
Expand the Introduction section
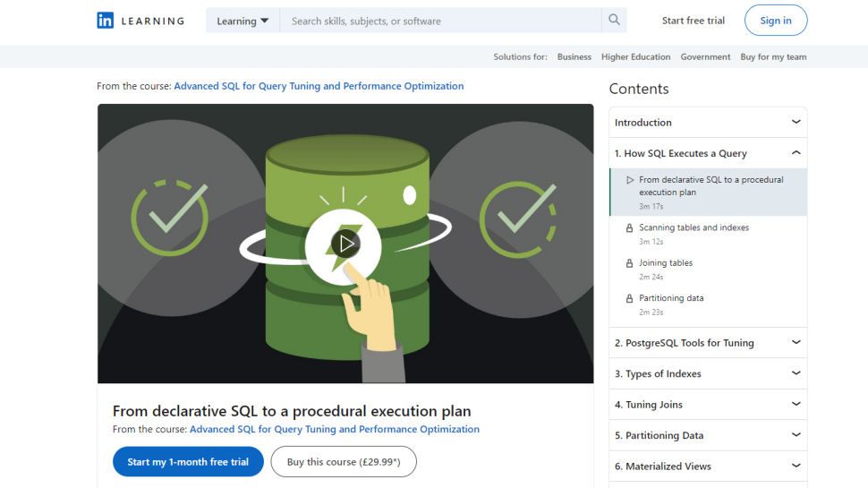point(796,122)
